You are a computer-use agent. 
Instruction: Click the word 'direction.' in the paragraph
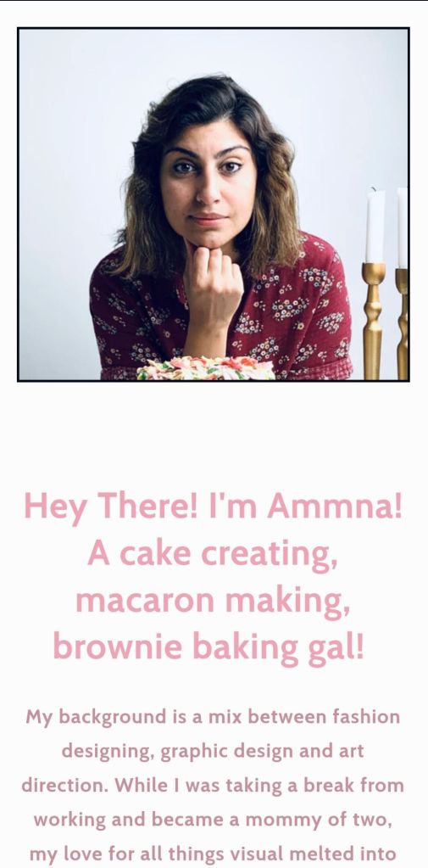(x=66, y=786)
